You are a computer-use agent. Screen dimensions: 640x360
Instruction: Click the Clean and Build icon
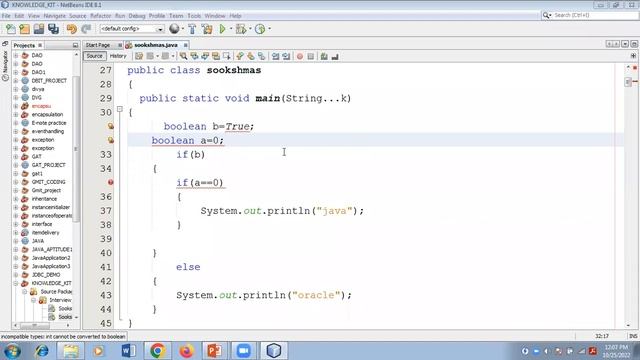point(207,29)
